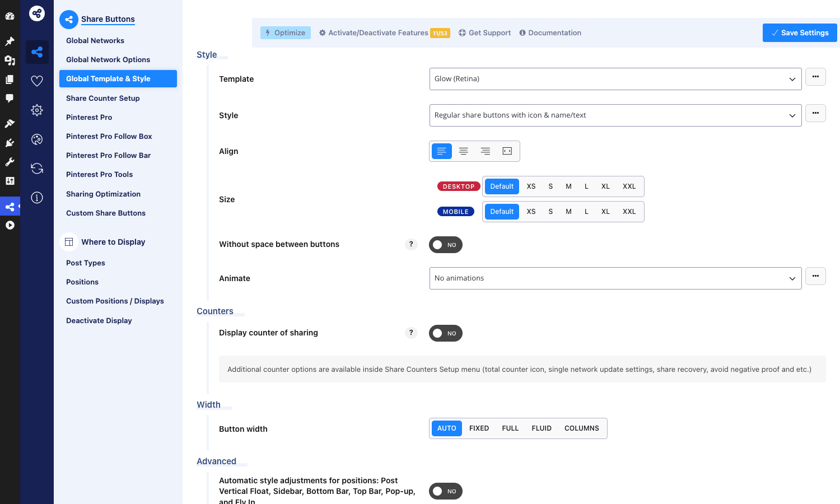Show help for Display counter of sharing
Screen dimensions: 840x504
click(411, 333)
